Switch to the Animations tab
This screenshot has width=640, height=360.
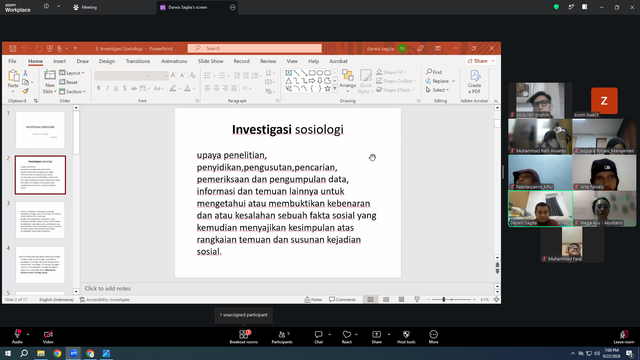pyautogui.click(x=174, y=61)
